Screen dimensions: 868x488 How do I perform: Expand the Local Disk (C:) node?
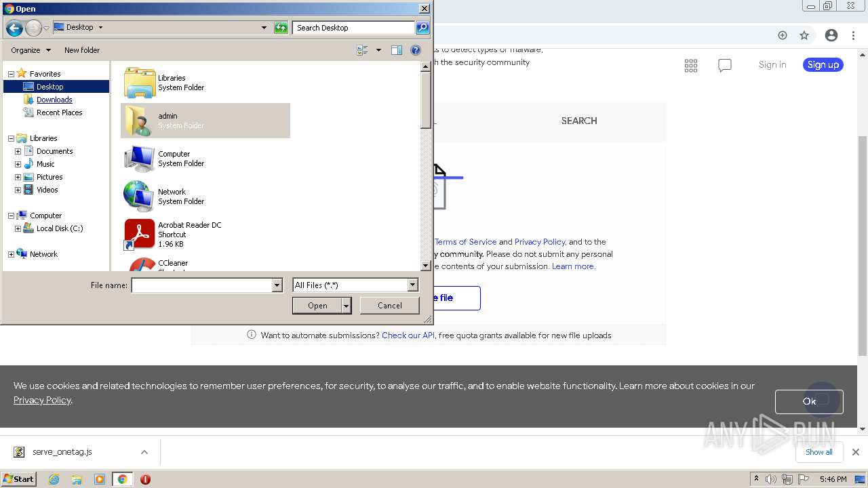click(18, 228)
